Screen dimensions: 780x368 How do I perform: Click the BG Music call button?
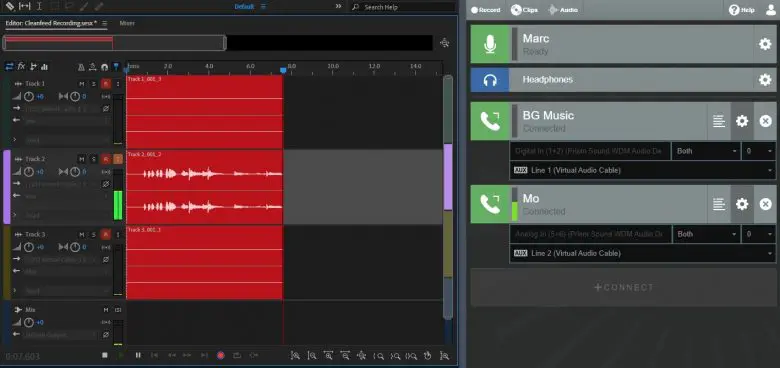[x=490, y=121]
